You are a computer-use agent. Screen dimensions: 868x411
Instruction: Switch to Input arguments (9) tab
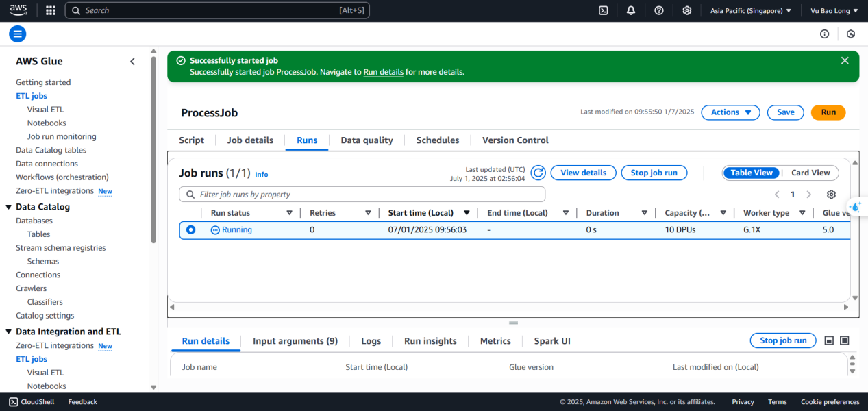(x=295, y=341)
